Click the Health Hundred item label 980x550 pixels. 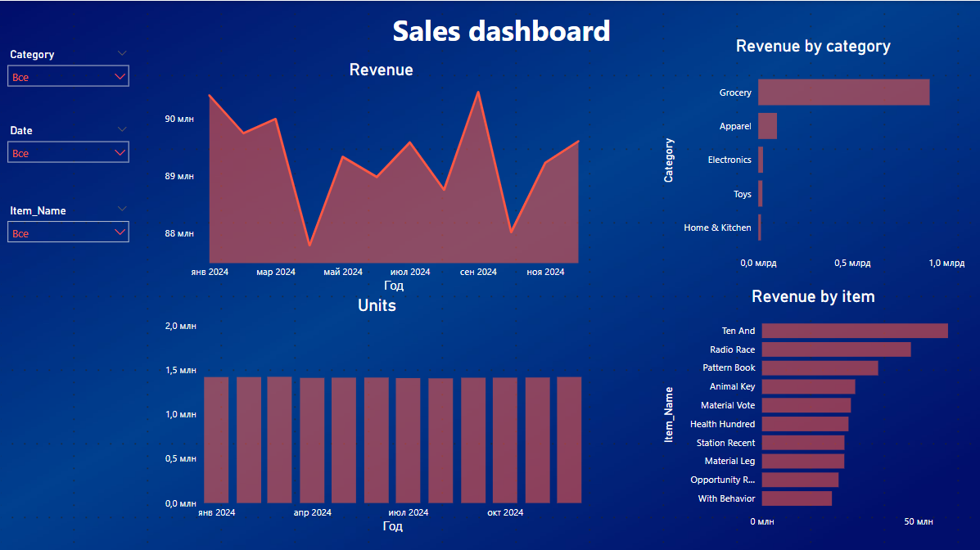click(x=722, y=424)
